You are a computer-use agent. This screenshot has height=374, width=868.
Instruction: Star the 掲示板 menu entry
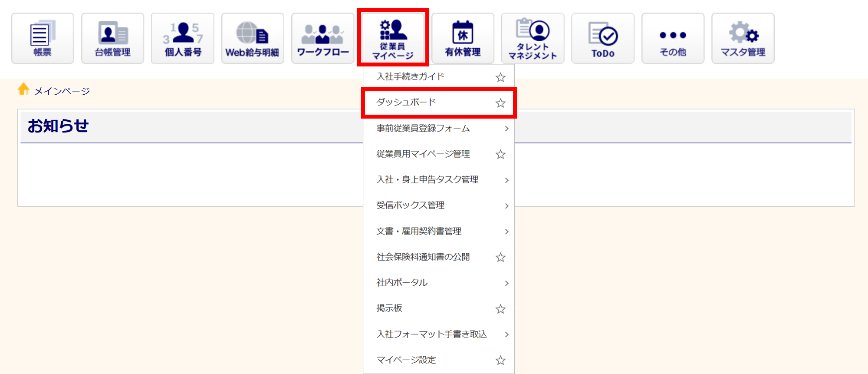500,309
